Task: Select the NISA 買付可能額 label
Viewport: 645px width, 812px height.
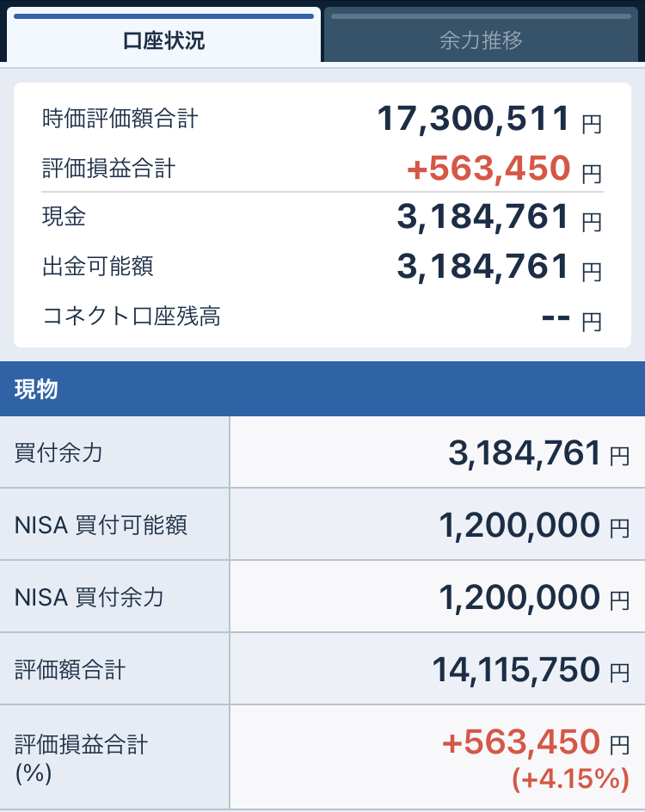Action: pyautogui.click(x=101, y=525)
